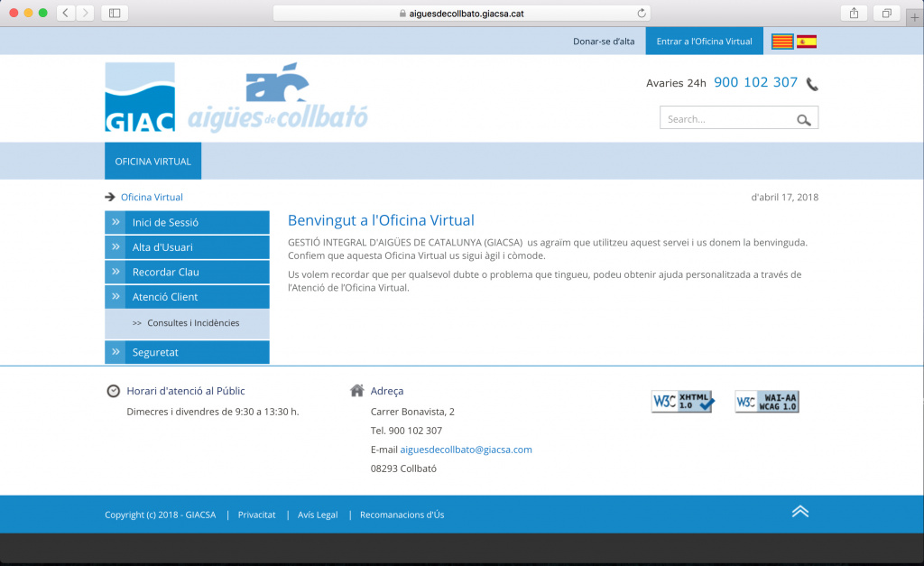This screenshot has height=566, width=924.
Task: Click the chevron beside Alta d'Usuari
Action: tap(115, 246)
